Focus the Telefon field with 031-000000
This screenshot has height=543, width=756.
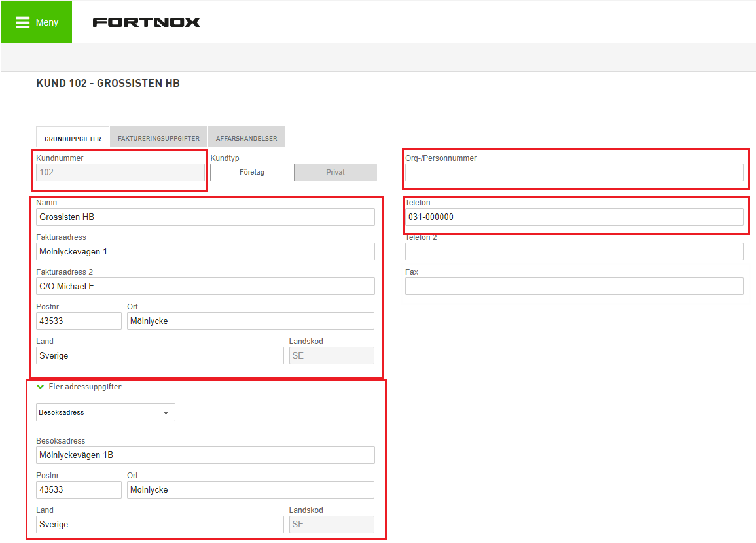click(x=574, y=217)
